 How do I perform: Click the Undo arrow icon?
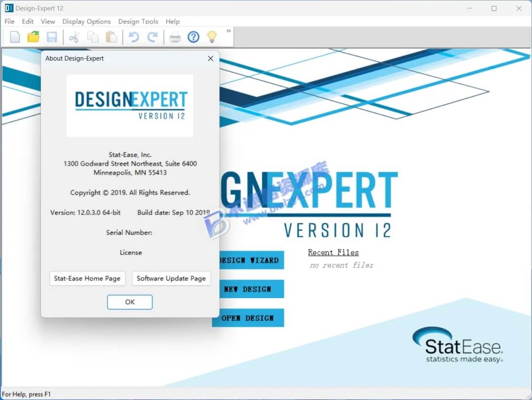coord(134,37)
